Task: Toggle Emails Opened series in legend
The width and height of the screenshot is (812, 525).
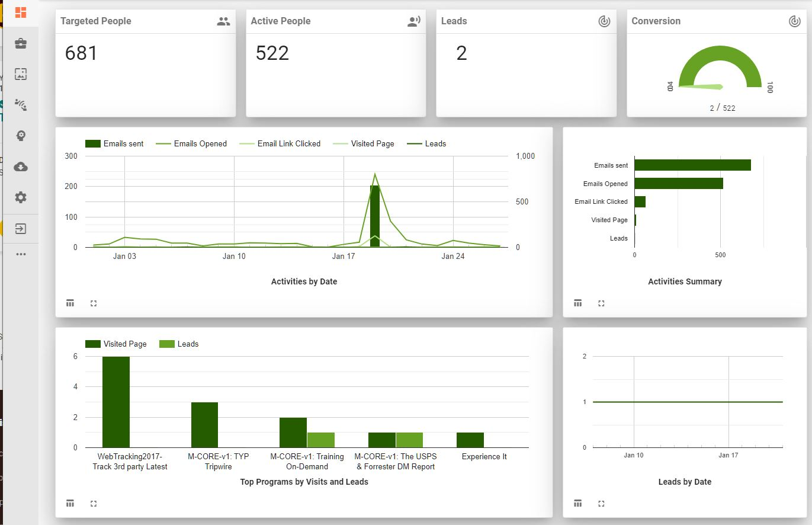Action: click(191, 143)
